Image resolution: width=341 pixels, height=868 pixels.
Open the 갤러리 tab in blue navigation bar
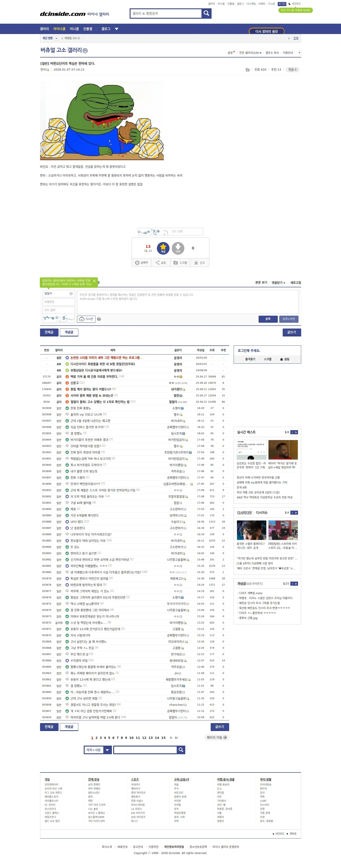(44, 29)
